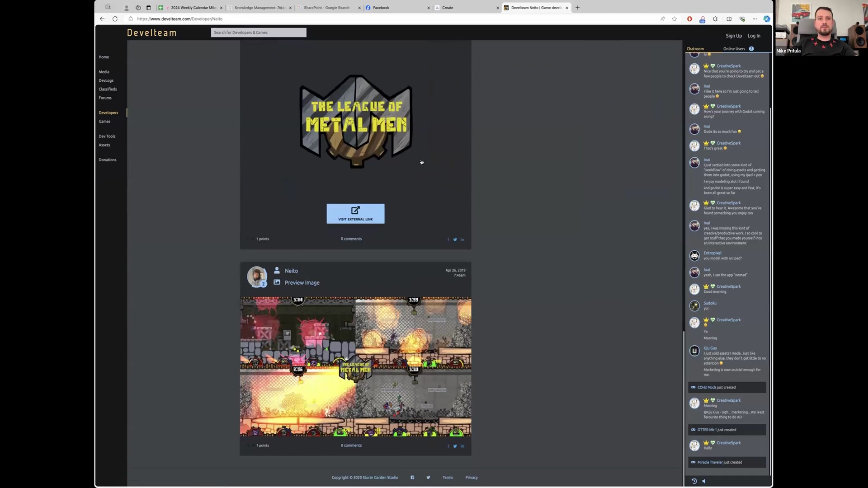Screen dimensions: 868x488
Task: Share Preview Image post on Twitter
Action: 455,446
